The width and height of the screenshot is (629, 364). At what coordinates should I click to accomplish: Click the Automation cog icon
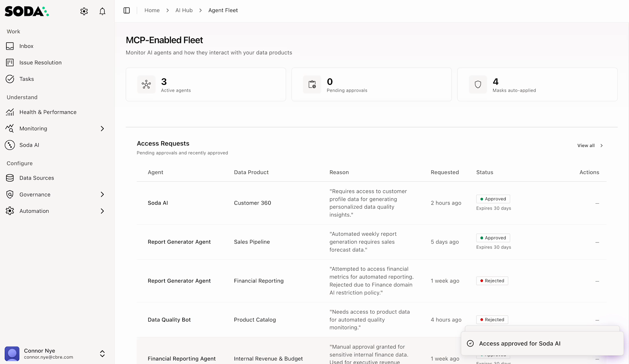pyautogui.click(x=10, y=211)
